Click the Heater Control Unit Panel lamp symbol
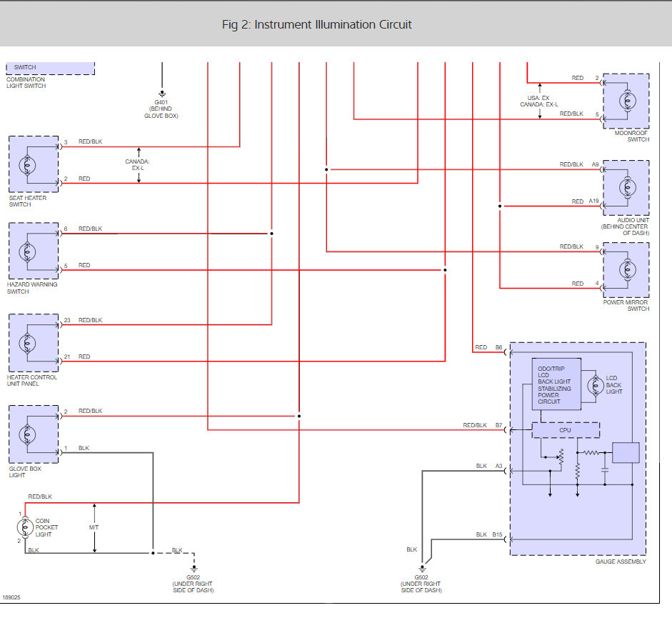 pyautogui.click(x=27, y=343)
